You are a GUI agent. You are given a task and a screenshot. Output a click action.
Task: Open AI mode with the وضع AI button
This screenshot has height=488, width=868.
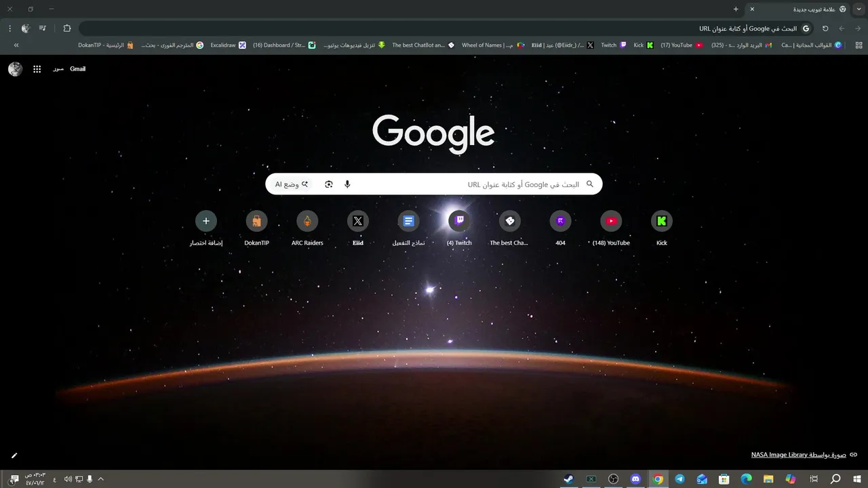tap(292, 184)
